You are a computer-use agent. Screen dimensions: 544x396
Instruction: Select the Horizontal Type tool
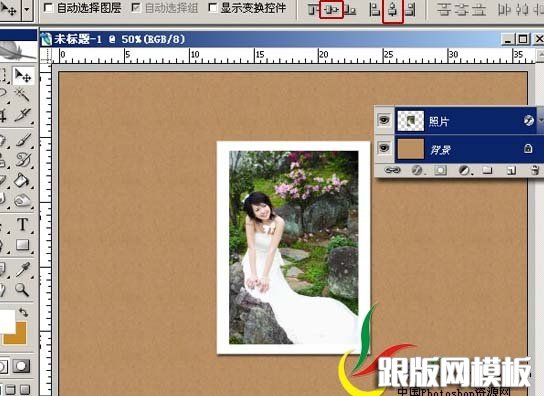pyautogui.click(x=23, y=224)
